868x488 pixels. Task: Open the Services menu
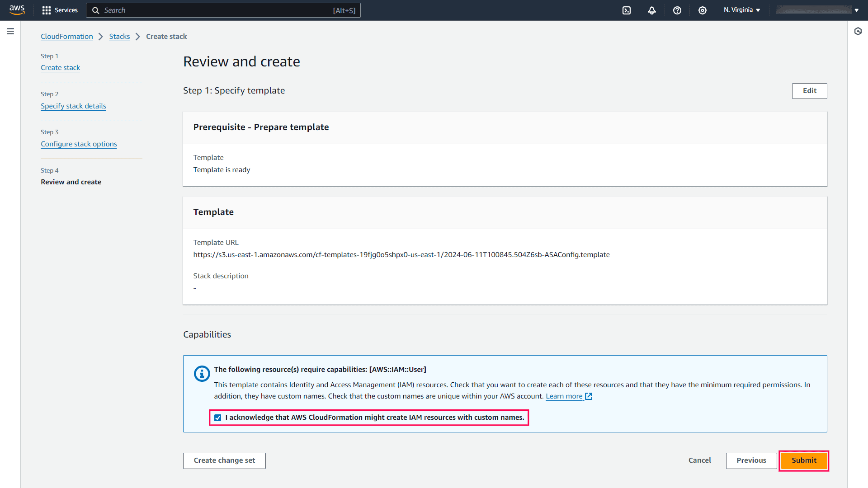click(x=66, y=10)
